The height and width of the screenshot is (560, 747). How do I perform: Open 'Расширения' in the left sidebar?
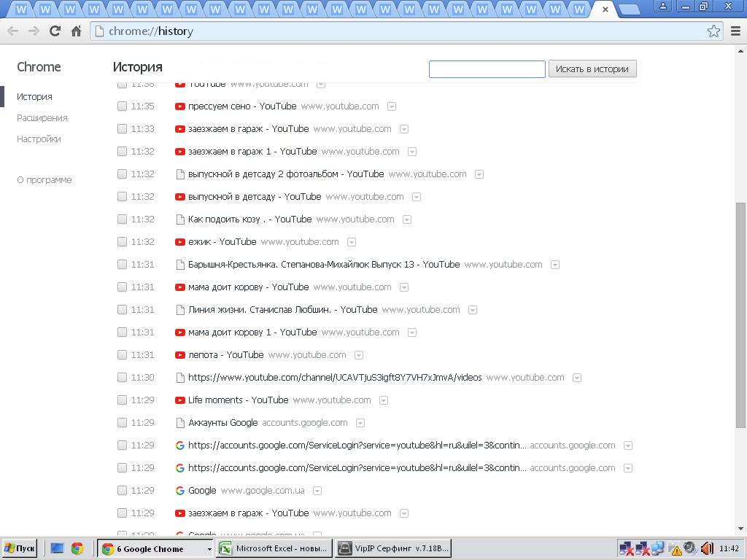tap(42, 117)
